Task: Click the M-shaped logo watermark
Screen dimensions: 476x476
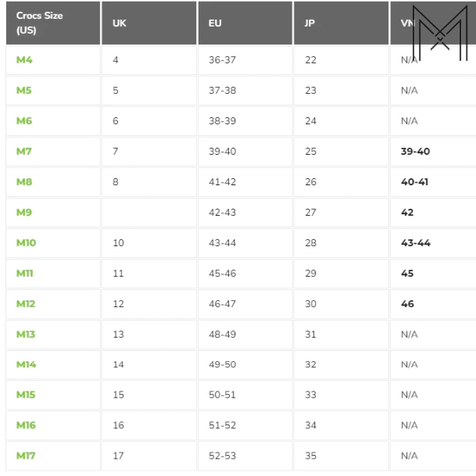Action: 440,33
